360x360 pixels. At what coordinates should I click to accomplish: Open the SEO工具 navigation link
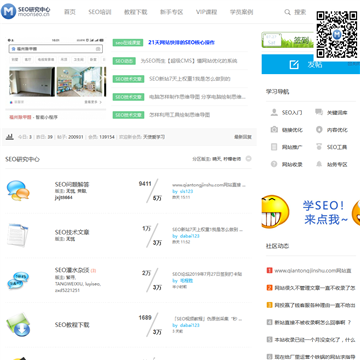click(337, 147)
